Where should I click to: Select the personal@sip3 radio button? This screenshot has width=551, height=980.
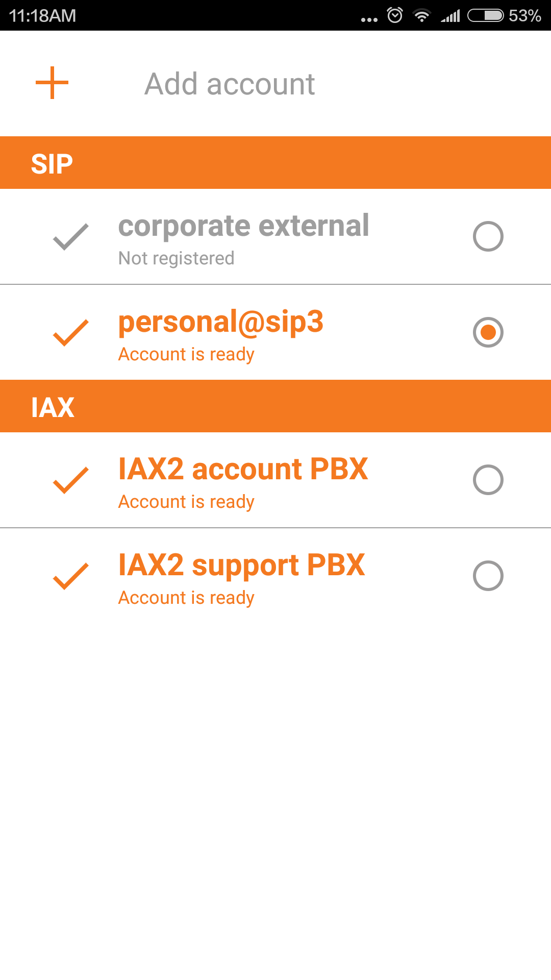click(x=488, y=332)
